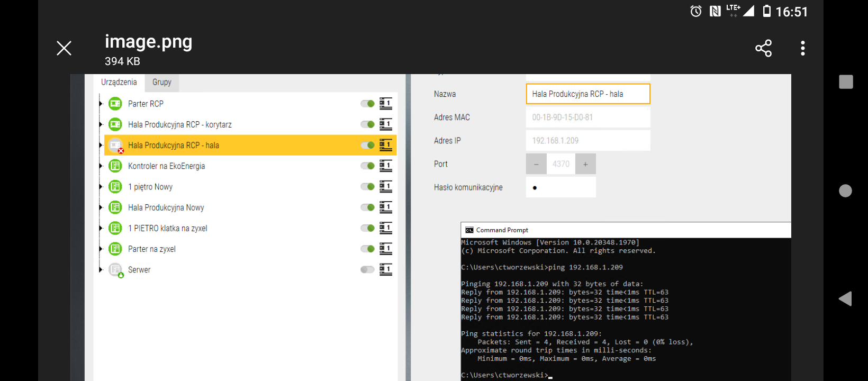Click Serwer list-number icon
The image size is (868, 381).
pos(386,269)
